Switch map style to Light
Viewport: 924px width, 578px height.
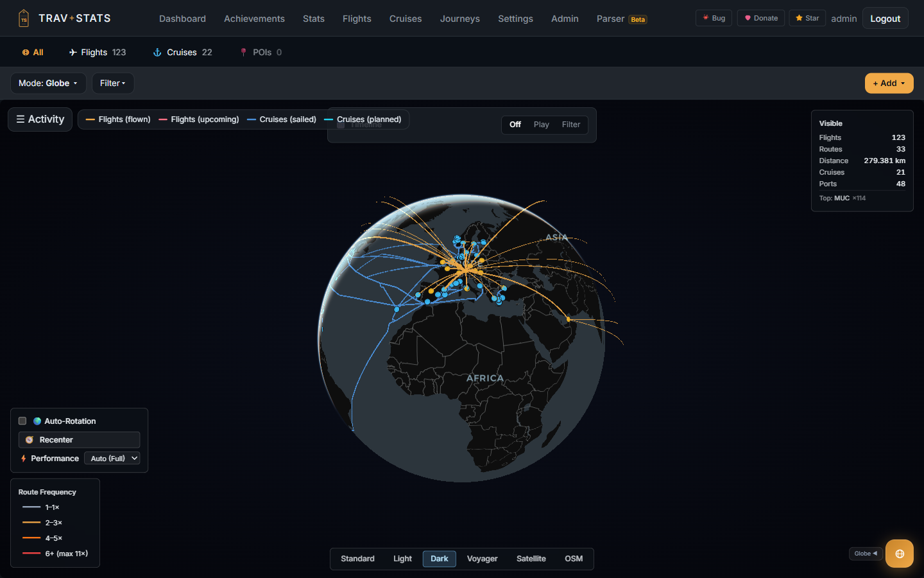coord(402,559)
